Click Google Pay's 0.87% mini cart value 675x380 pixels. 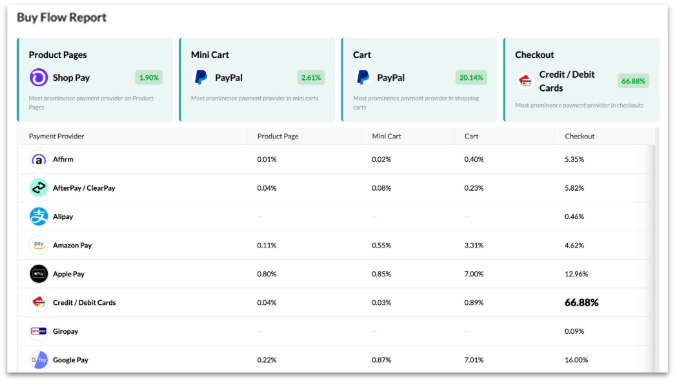pyautogui.click(x=381, y=360)
